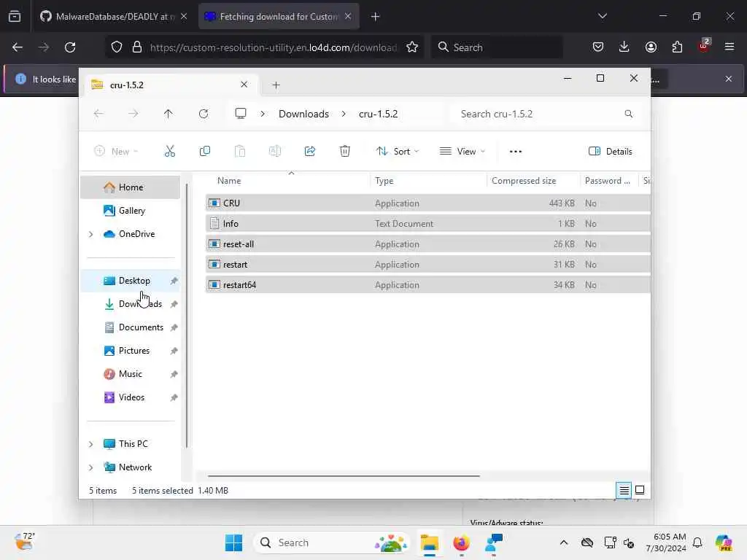Open the Firefox downloads panel
The image size is (747, 560).
pos(624,47)
